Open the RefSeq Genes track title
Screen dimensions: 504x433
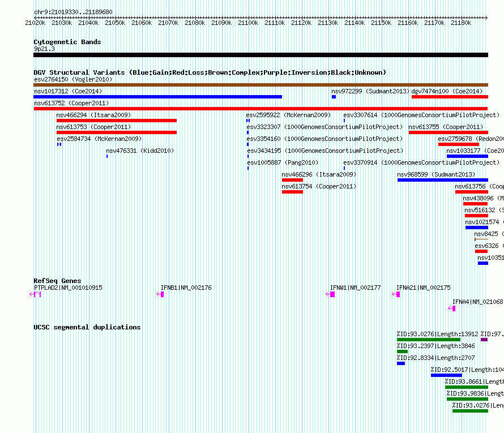click(57, 280)
